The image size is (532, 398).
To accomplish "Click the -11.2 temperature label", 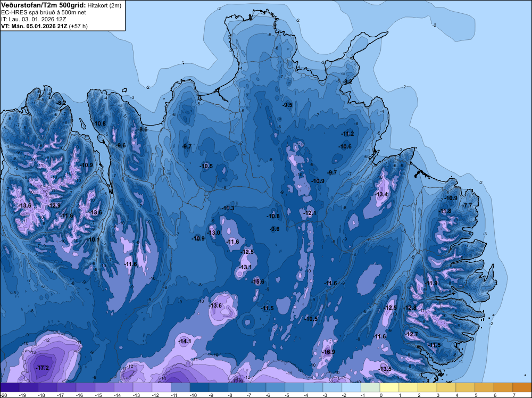I will pos(347,134).
